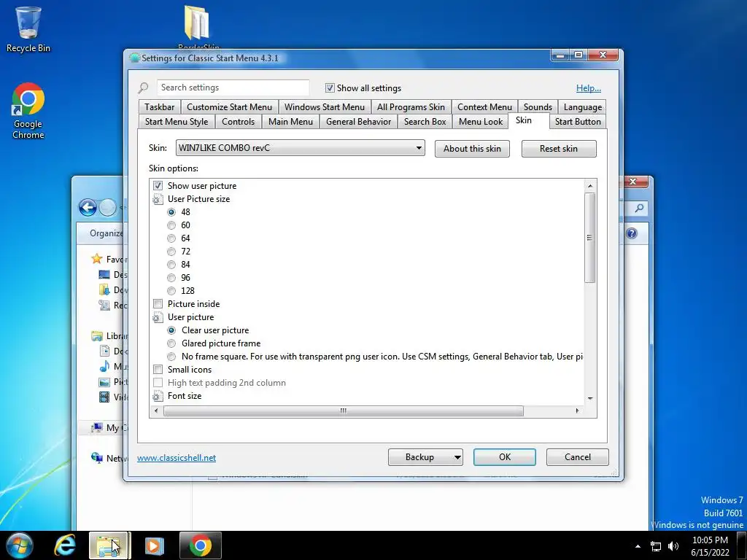
Task: Open the Help... link
Action: [589, 88]
